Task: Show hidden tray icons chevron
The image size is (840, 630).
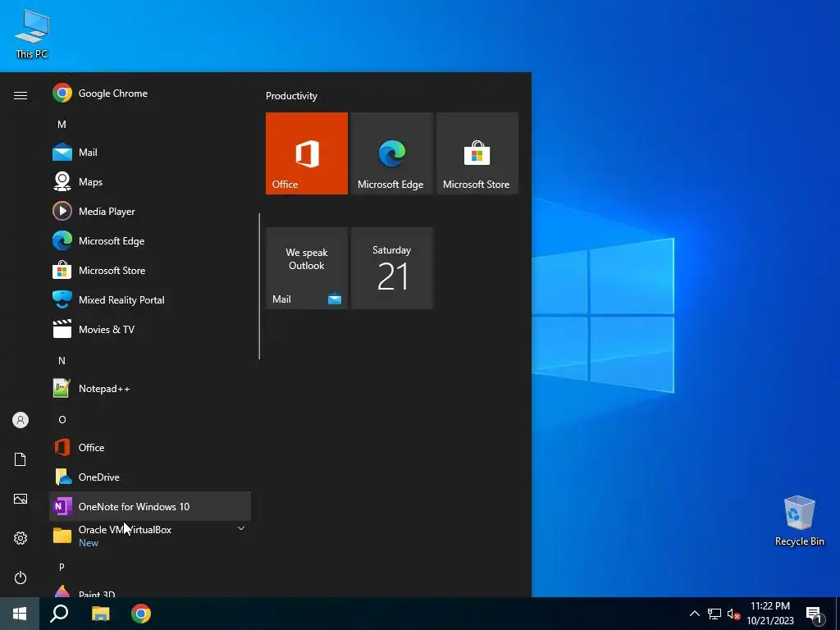Action: (694, 614)
